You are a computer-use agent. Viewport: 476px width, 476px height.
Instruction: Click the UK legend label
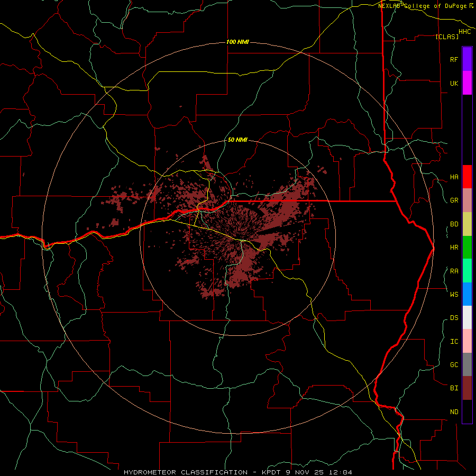(454, 83)
